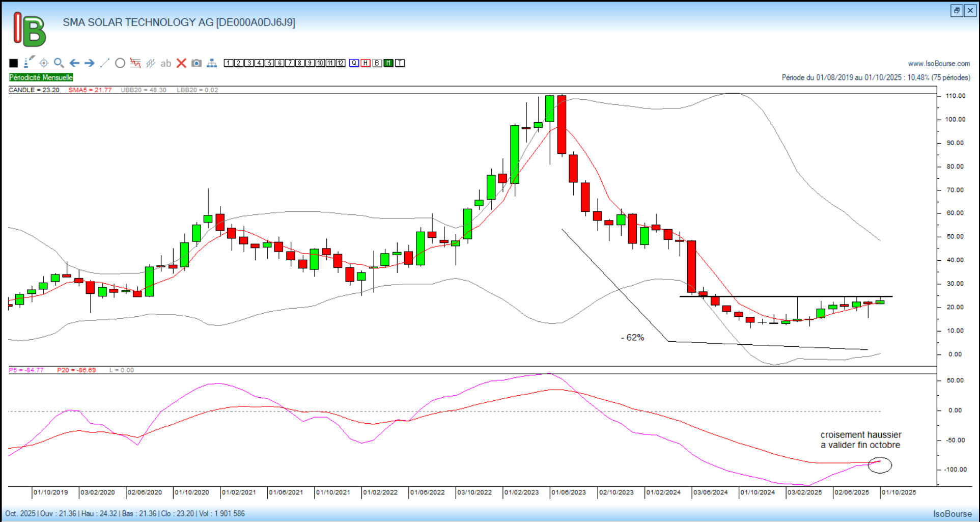Screen dimensions: 980x522
Task: Activate the crosshair target tool
Action: 44,63
